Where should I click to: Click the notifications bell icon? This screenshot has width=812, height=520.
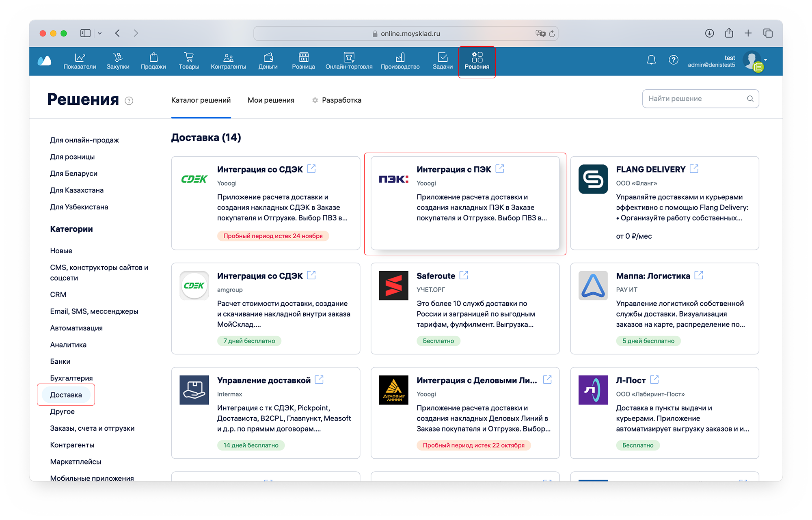(651, 60)
